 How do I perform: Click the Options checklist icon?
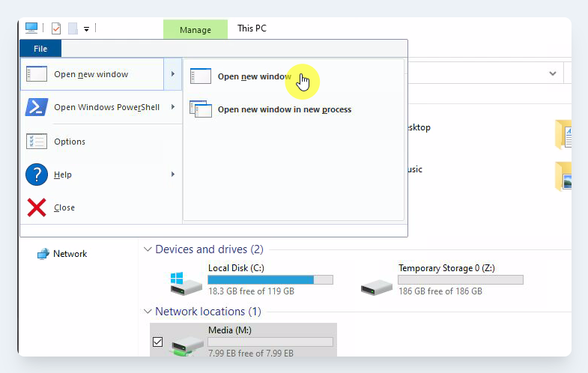point(37,142)
